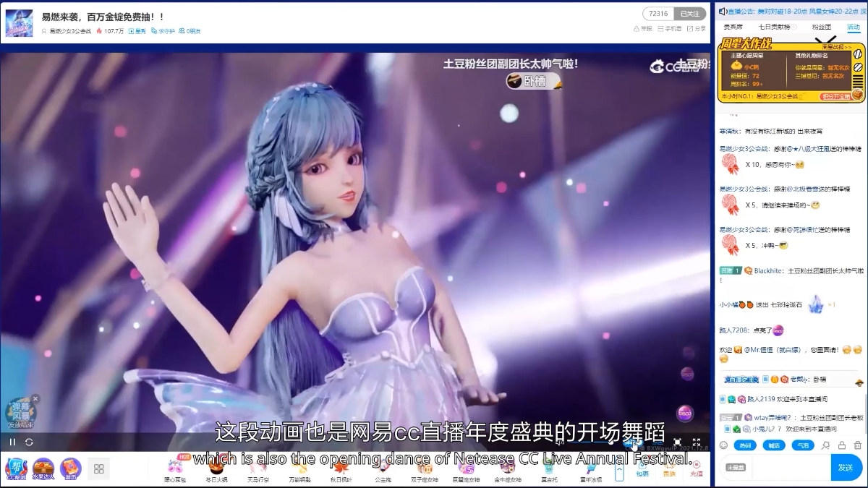Select the 巨蟹座女神 gift
This screenshot has width=868, height=488.
tap(467, 469)
